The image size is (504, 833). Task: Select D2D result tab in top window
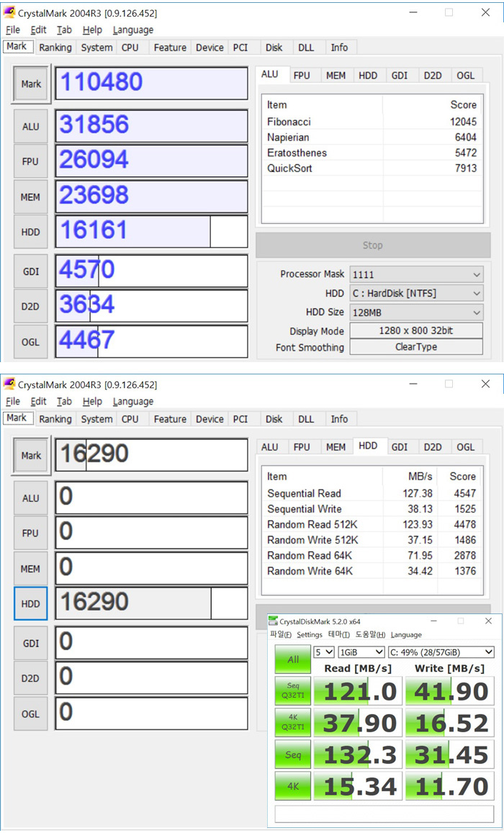(433, 76)
